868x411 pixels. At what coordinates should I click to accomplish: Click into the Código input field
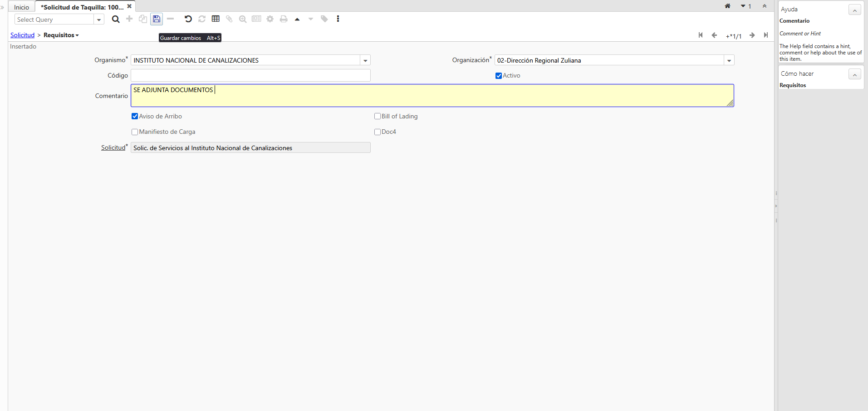point(250,76)
